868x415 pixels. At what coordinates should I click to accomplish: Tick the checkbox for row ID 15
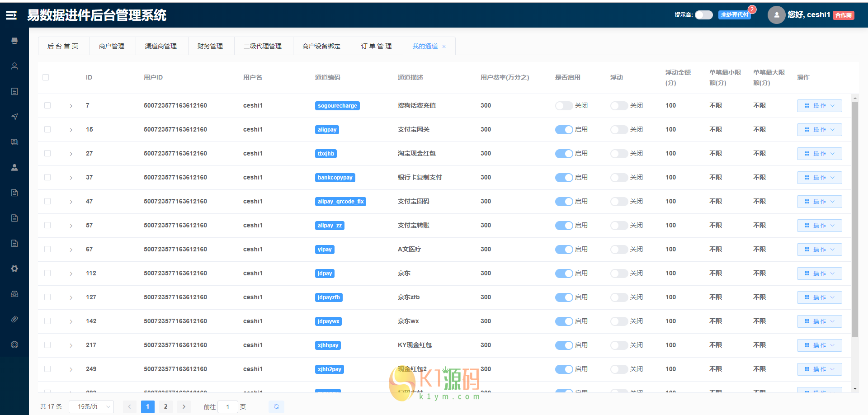point(47,129)
